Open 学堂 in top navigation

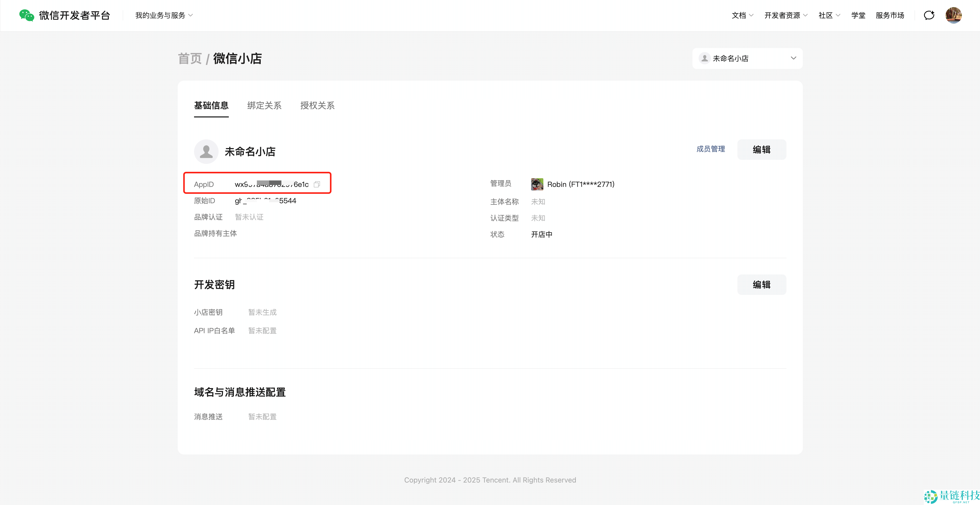858,15
